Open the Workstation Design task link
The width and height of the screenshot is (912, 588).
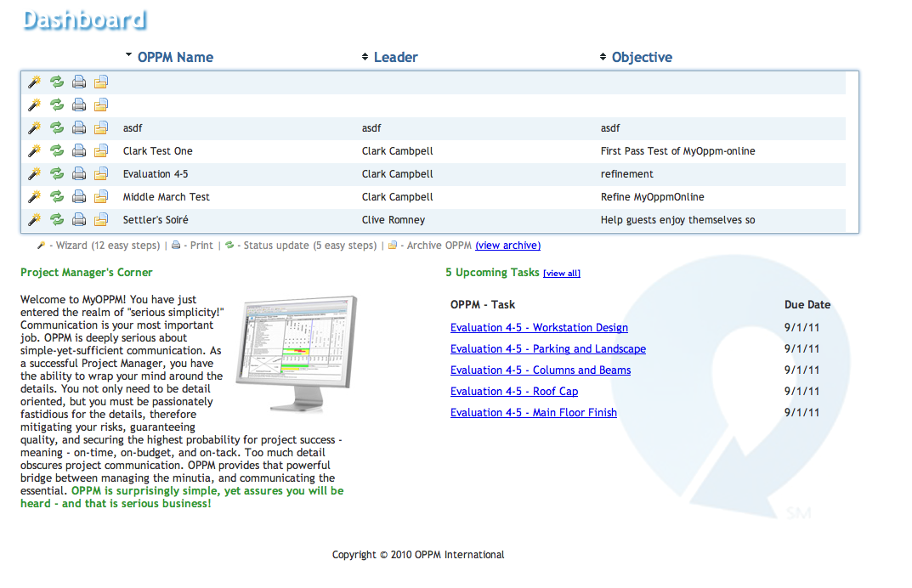[539, 327]
